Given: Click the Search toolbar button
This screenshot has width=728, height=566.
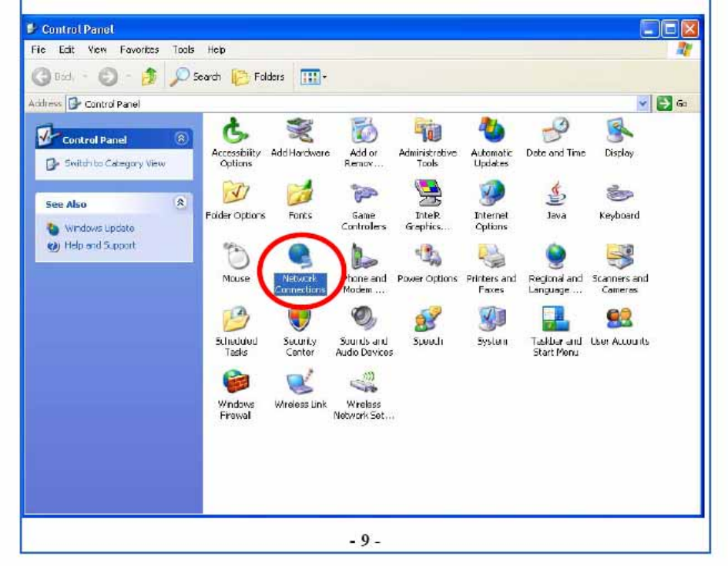Looking at the screenshot, I should 195,76.
